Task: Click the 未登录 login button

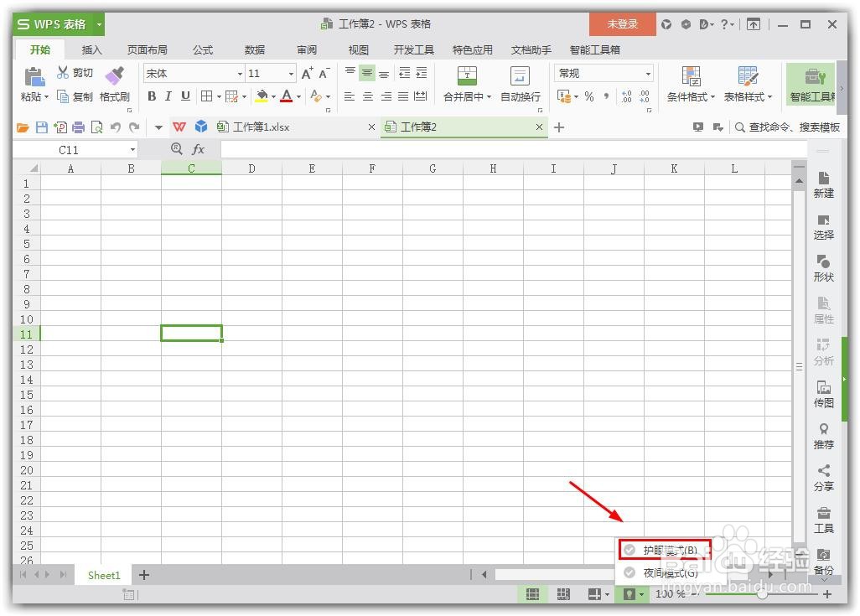Action: tap(622, 23)
